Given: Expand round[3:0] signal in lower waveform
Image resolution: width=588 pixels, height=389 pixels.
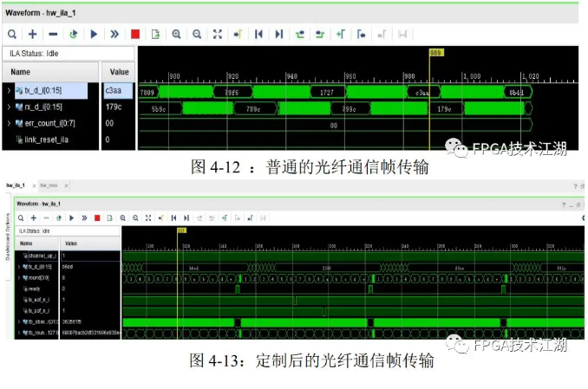Looking at the screenshot, I should point(19,278).
